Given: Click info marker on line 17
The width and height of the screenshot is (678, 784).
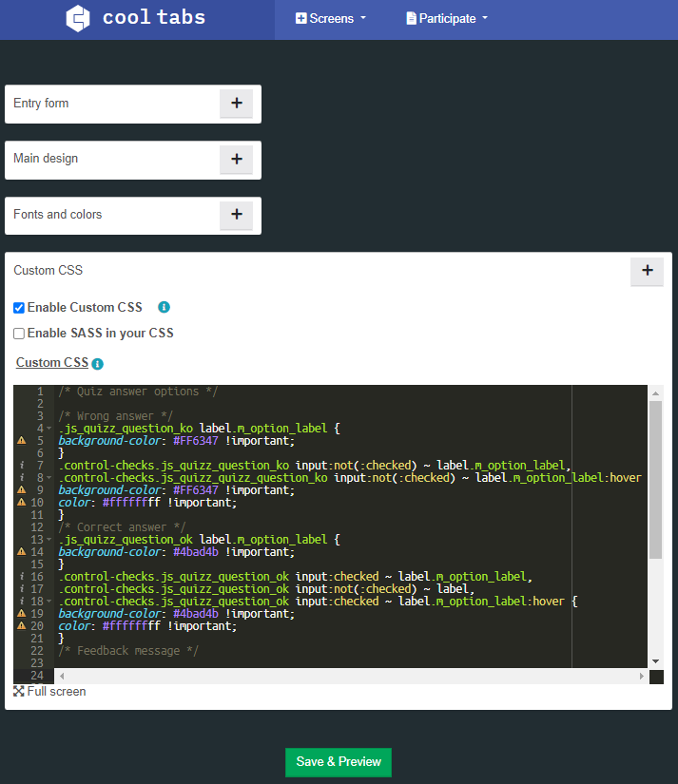Looking at the screenshot, I should click(x=22, y=588).
